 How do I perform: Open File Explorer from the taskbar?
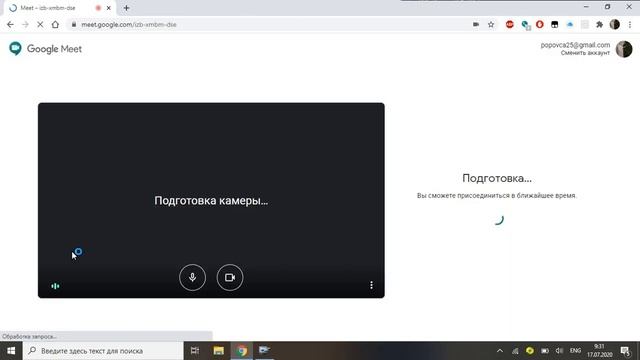pos(218,351)
